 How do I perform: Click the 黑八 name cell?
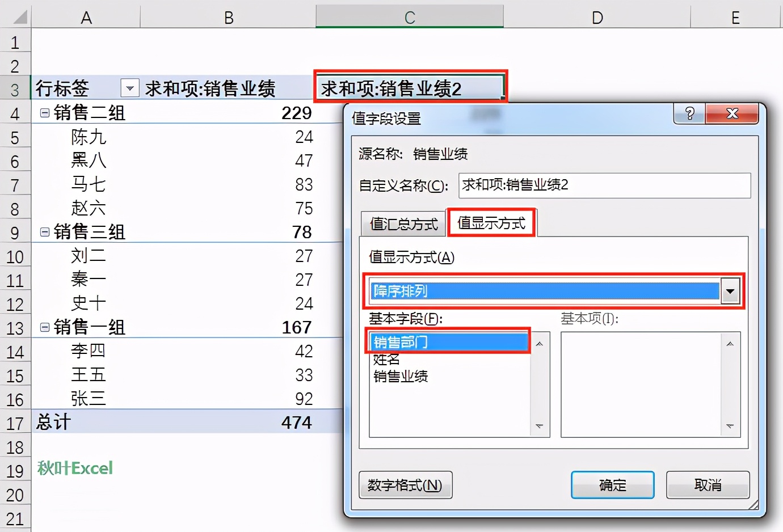(x=89, y=160)
